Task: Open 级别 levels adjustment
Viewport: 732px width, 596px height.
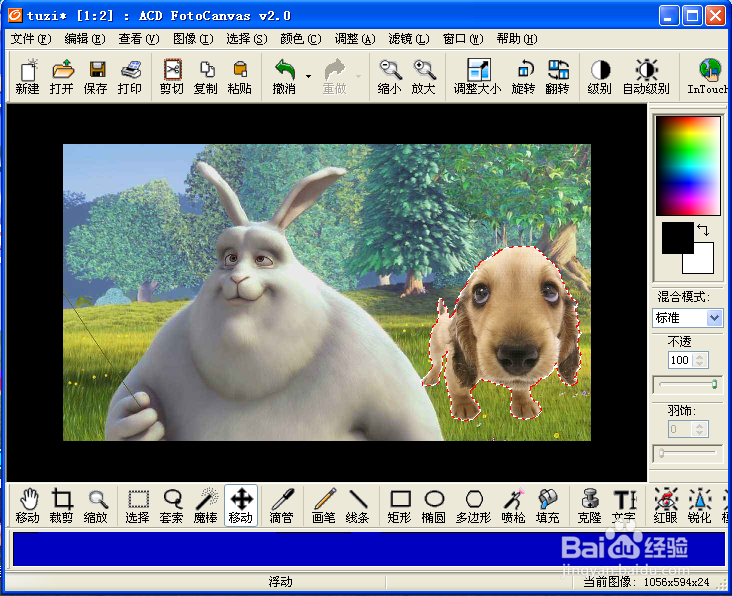Action: point(600,77)
